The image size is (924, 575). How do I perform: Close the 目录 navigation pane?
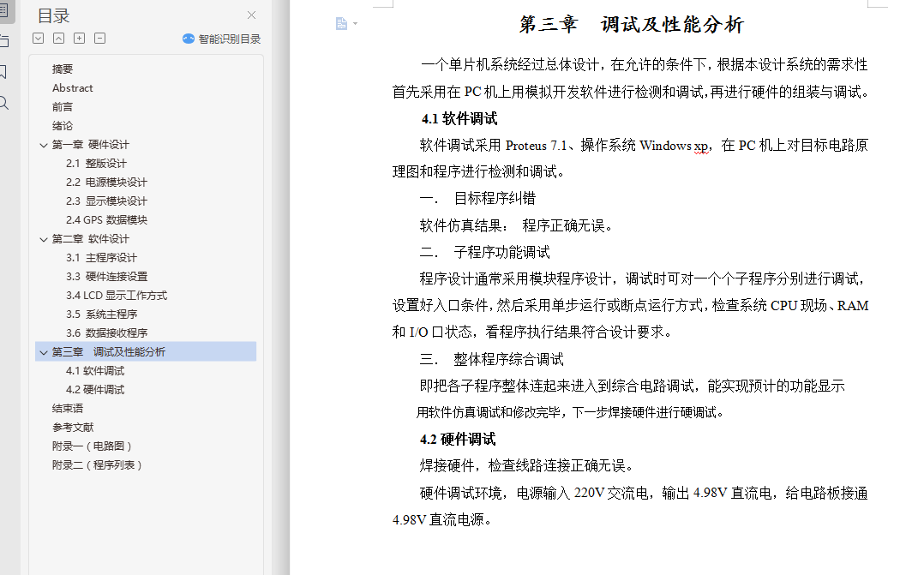[252, 15]
